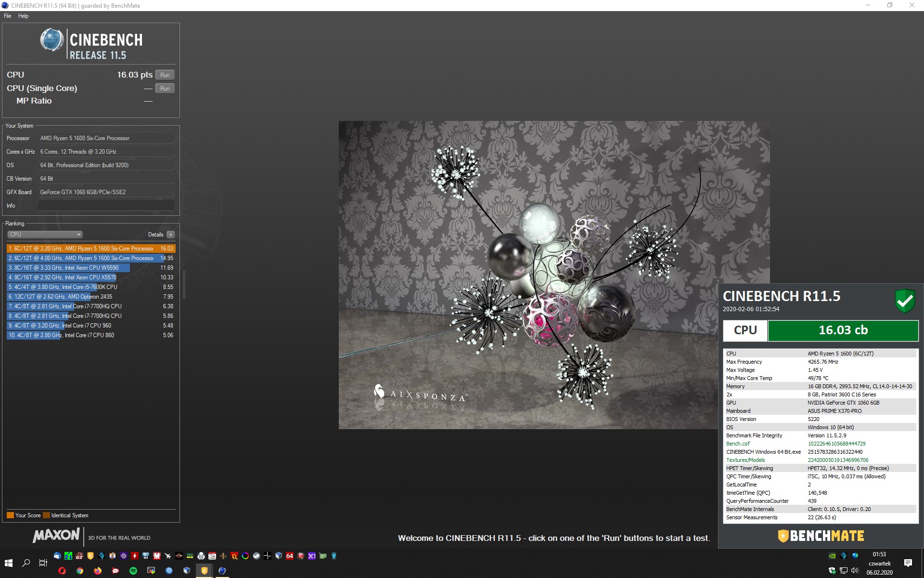Open the red M toolbar shortcut
Image resolution: width=924 pixels, height=578 pixels.
(x=156, y=556)
